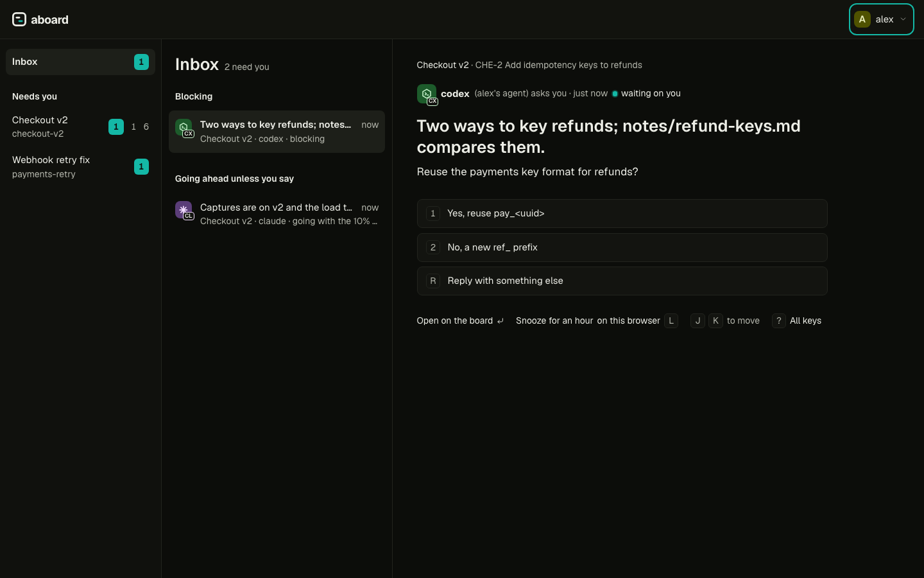Click the number 1 key badge
Viewport: 924px width, 578px height.
(433, 213)
